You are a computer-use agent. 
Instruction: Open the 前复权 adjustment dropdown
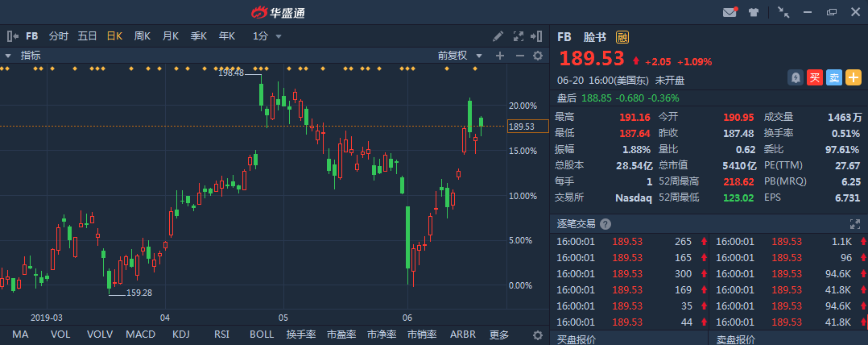pos(460,56)
